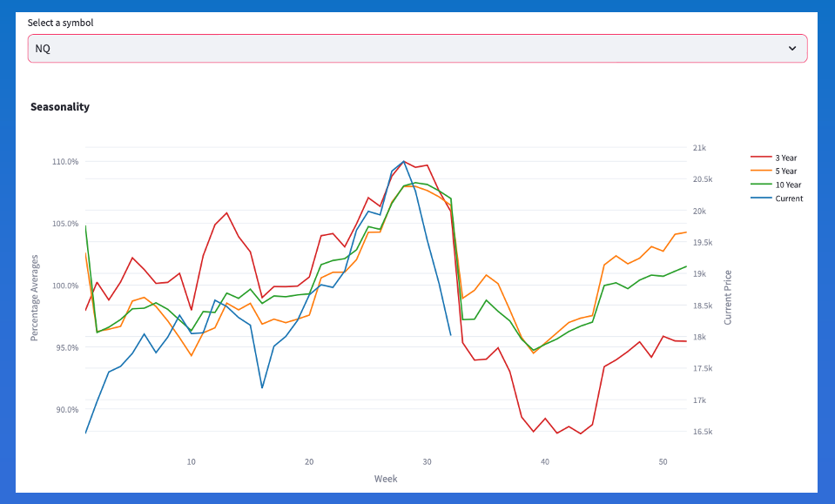Click the Percentage Averages y-axis title

point(35,298)
